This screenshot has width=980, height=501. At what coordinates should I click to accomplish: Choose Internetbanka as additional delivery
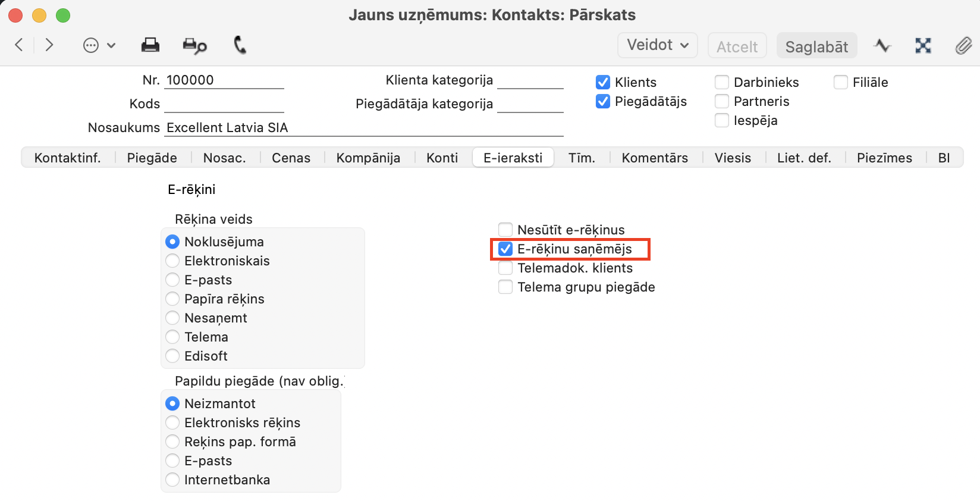tap(172, 480)
